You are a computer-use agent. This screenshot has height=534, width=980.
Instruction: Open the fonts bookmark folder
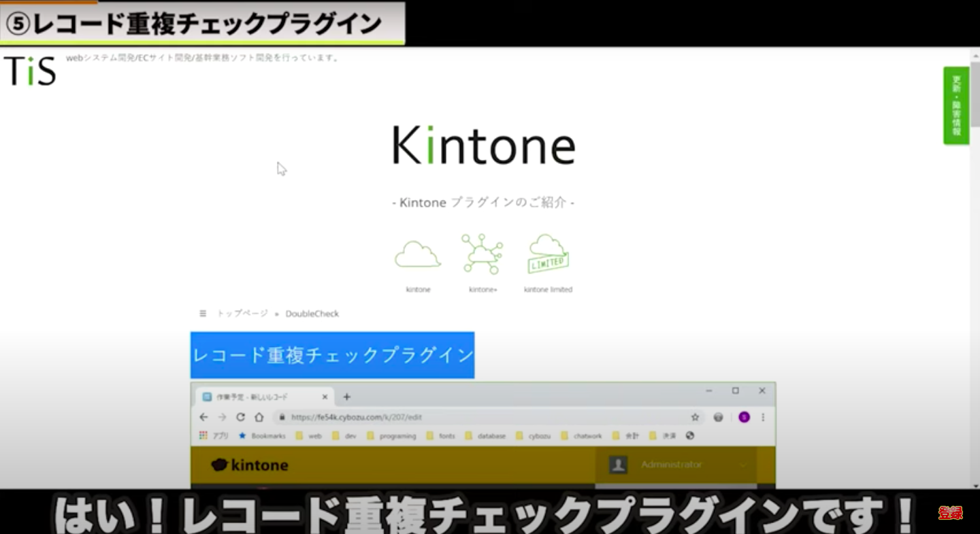coord(441,436)
